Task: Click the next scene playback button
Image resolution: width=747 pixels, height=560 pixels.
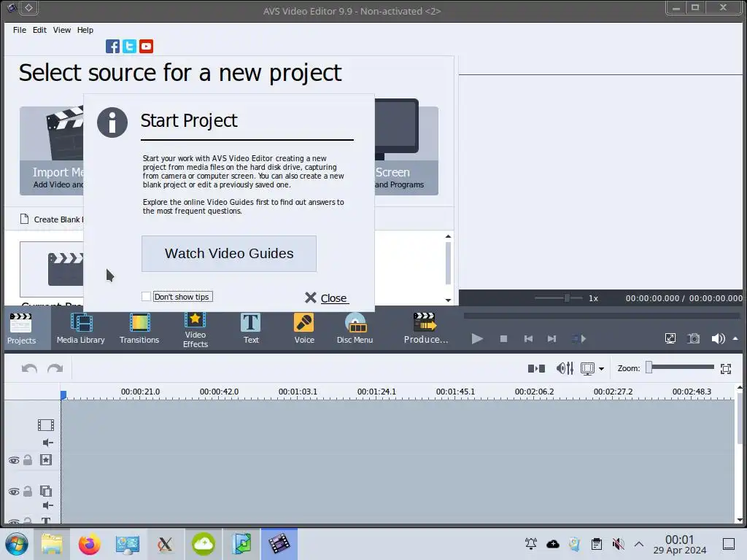Action: click(578, 338)
